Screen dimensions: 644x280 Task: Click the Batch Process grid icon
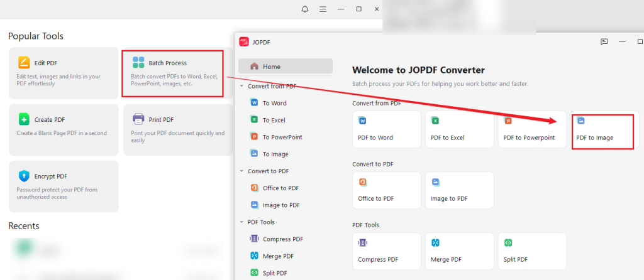tap(138, 62)
